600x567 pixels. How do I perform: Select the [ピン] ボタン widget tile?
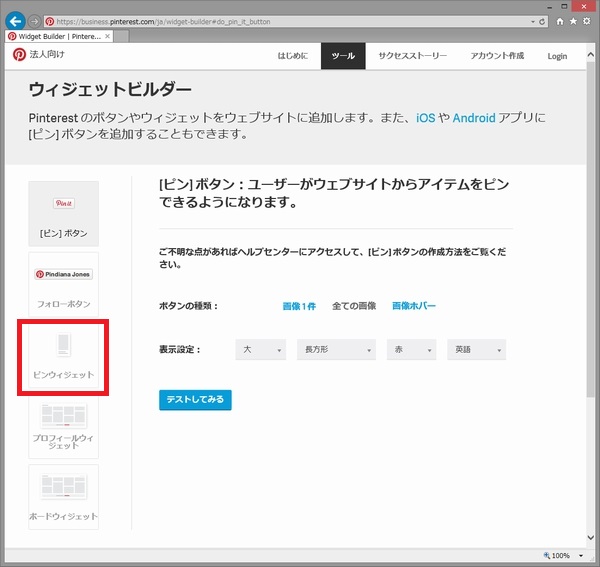click(64, 213)
